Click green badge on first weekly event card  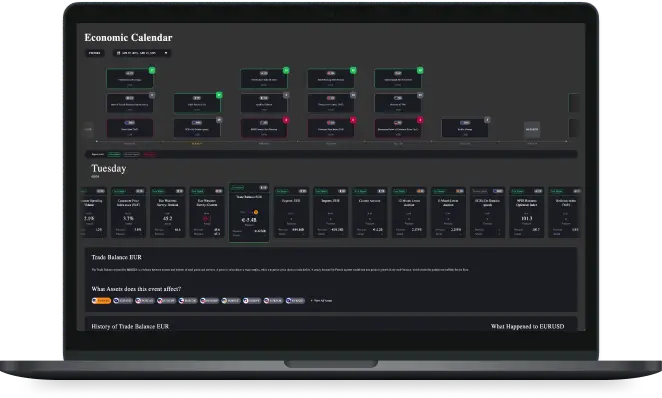tap(152, 70)
